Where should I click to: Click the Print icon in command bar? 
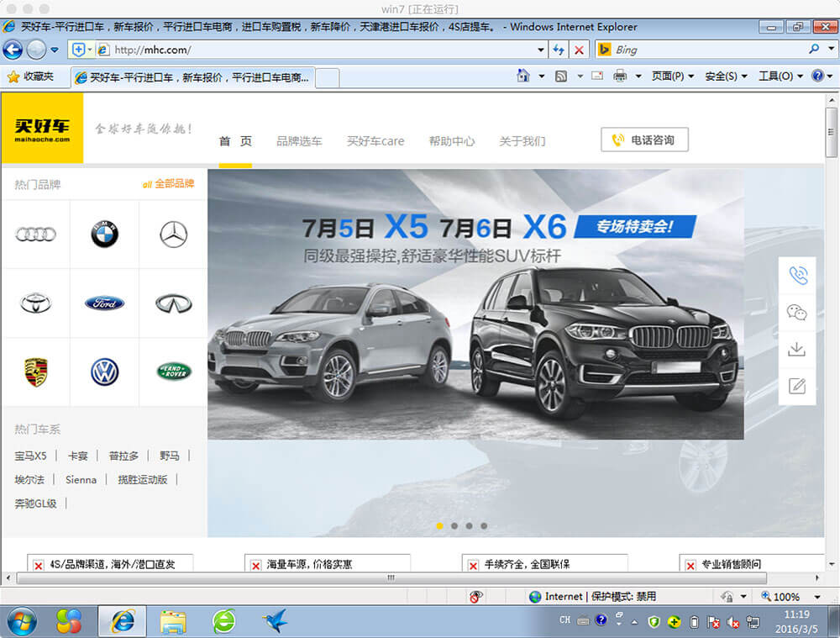coord(620,76)
